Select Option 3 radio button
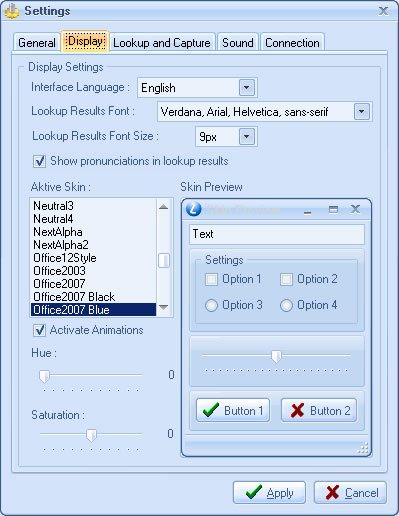Screen dimensions: 399x516 pyautogui.click(x=211, y=305)
